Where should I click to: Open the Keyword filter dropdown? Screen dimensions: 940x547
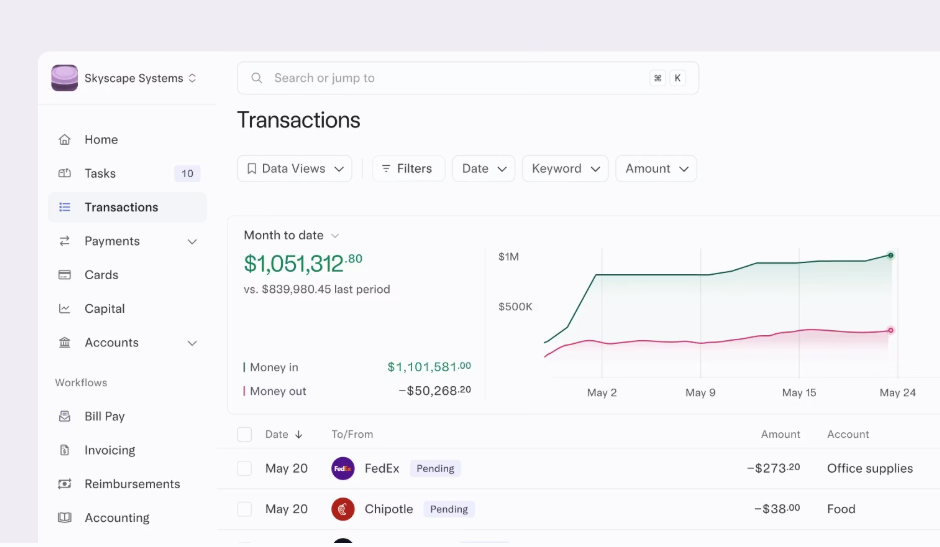[565, 169]
